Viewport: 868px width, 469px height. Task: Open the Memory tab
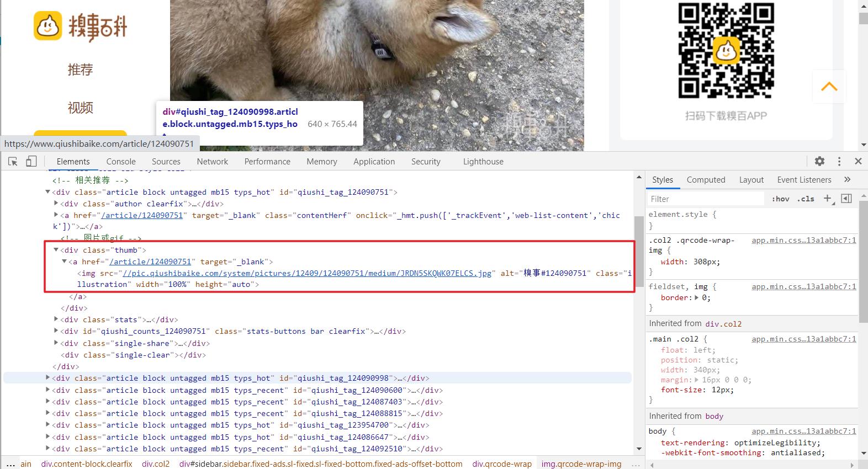click(322, 162)
